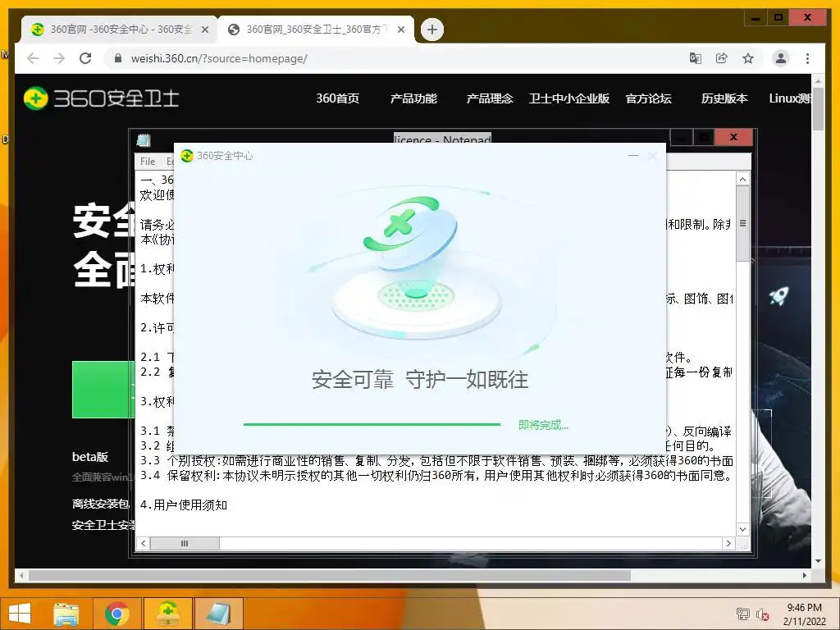Click the installer progress bar
840x630 pixels.
(372, 424)
